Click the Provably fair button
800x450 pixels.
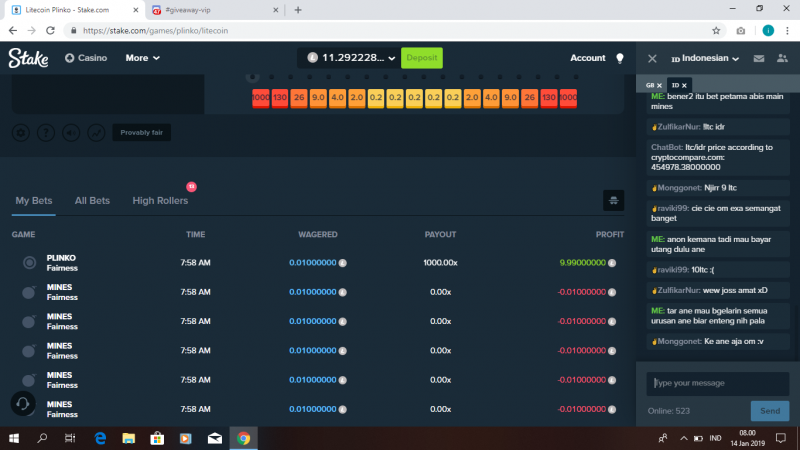141,133
